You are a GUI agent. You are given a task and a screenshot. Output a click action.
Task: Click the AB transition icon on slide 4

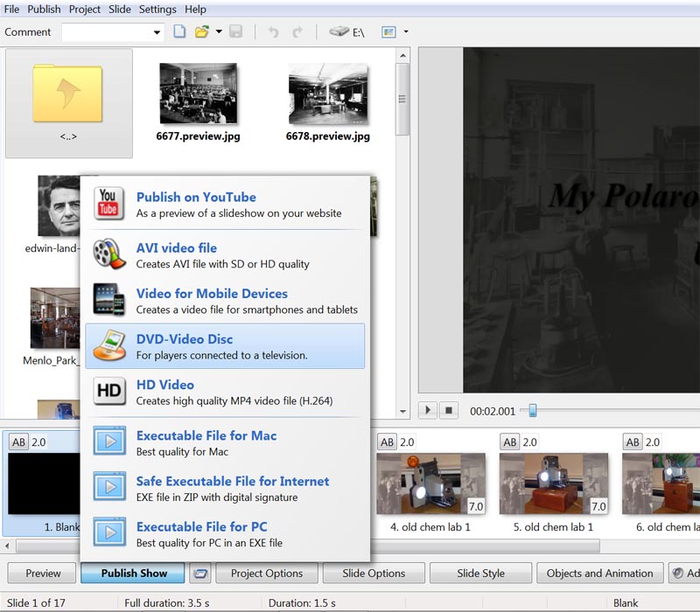coord(388,442)
